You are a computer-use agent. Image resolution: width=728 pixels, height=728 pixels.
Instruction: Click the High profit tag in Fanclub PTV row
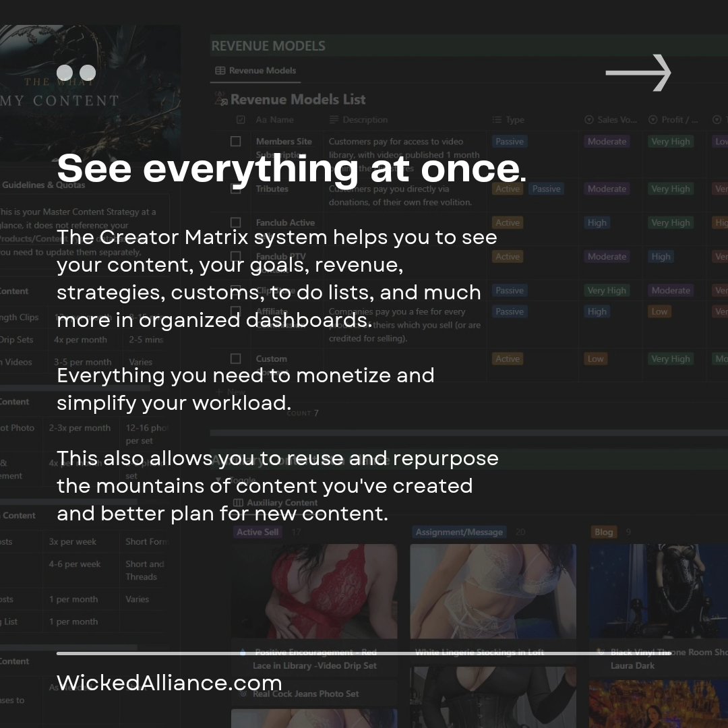(661, 256)
